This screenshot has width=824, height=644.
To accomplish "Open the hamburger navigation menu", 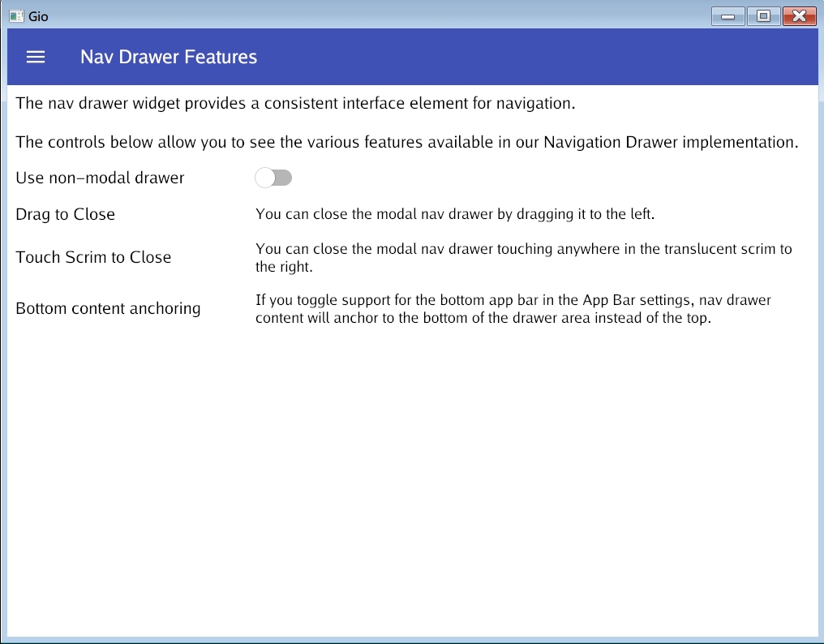I will (x=36, y=57).
